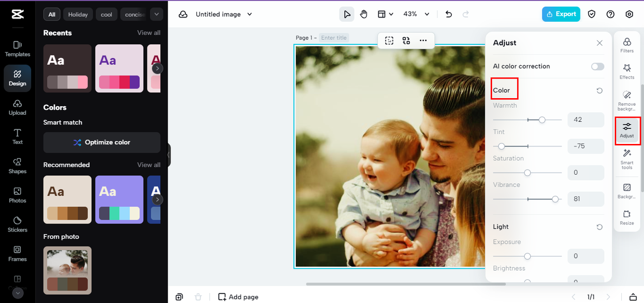Image resolution: width=644 pixels, height=303 pixels.
Task: Open the settings hexagon icon
Action: pos(629,14)
